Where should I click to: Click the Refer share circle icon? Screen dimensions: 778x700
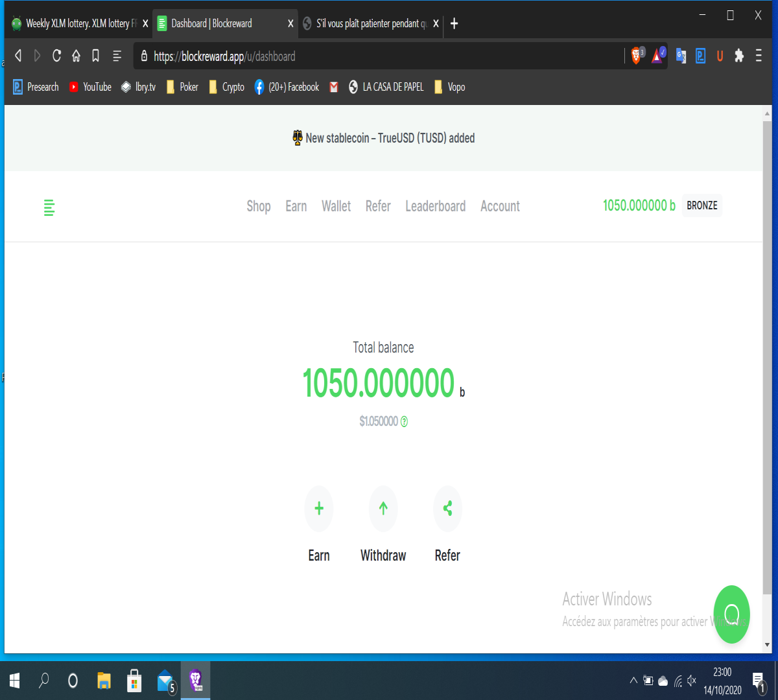447,509
